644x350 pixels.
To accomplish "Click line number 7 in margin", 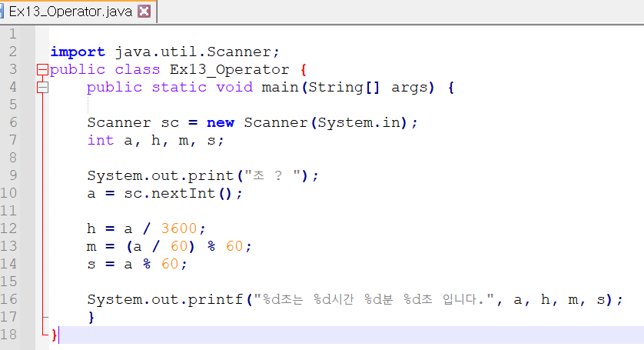I will (x=13, y=140).
